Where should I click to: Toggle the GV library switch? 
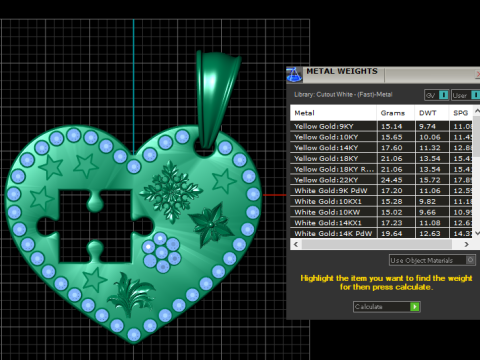click(x=437, y=95)
